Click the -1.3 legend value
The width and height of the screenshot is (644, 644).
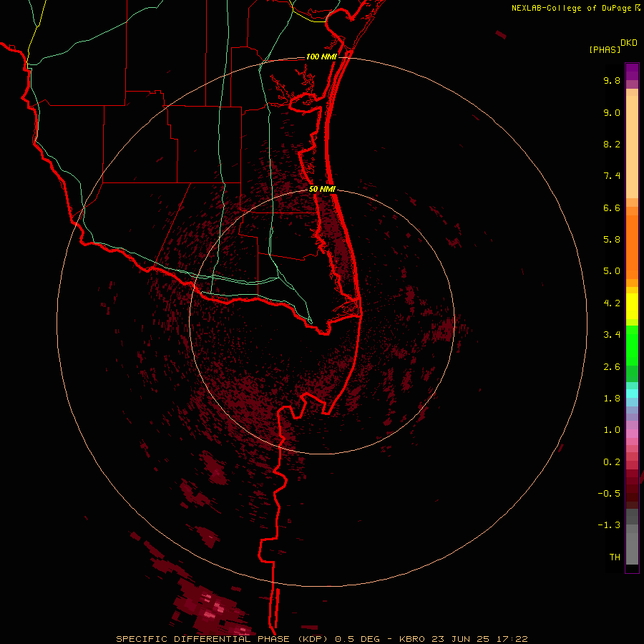click(609, 525)
